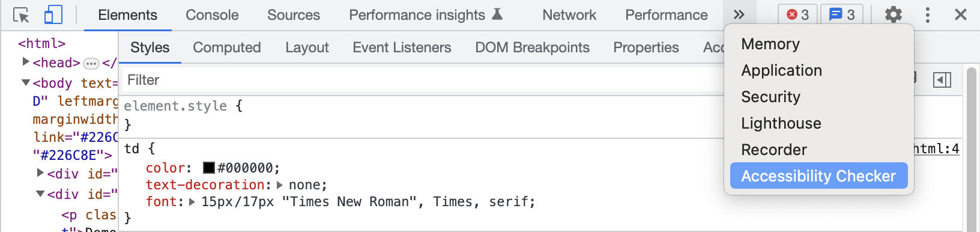Expand the text-decoration property triangle
980x232 pixels.
pos(280,185)
